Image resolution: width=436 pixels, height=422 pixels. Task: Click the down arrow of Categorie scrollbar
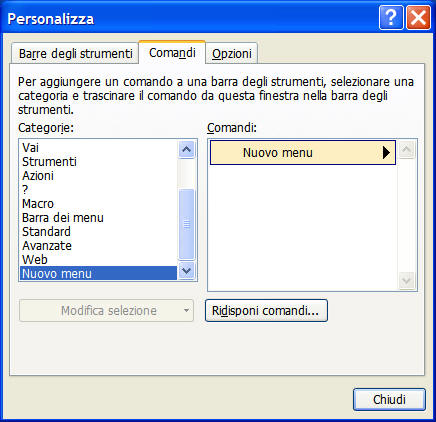(186, 270)
